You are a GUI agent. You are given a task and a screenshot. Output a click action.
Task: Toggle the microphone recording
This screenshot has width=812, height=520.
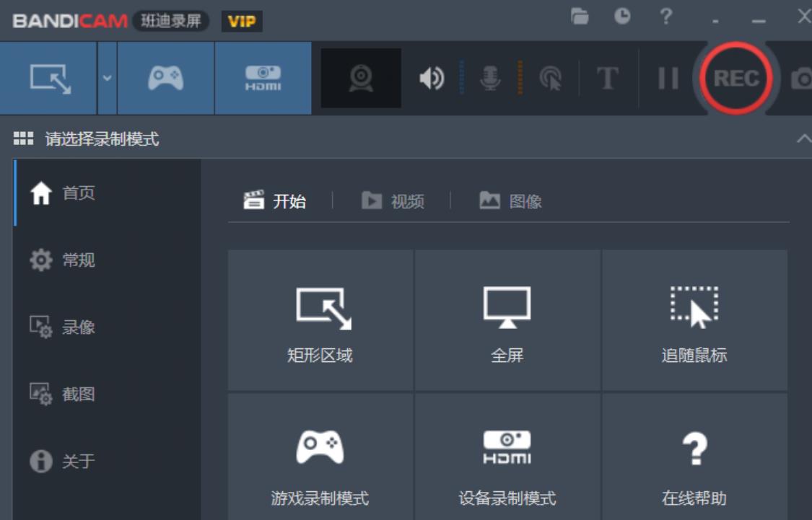pos(491,78)
